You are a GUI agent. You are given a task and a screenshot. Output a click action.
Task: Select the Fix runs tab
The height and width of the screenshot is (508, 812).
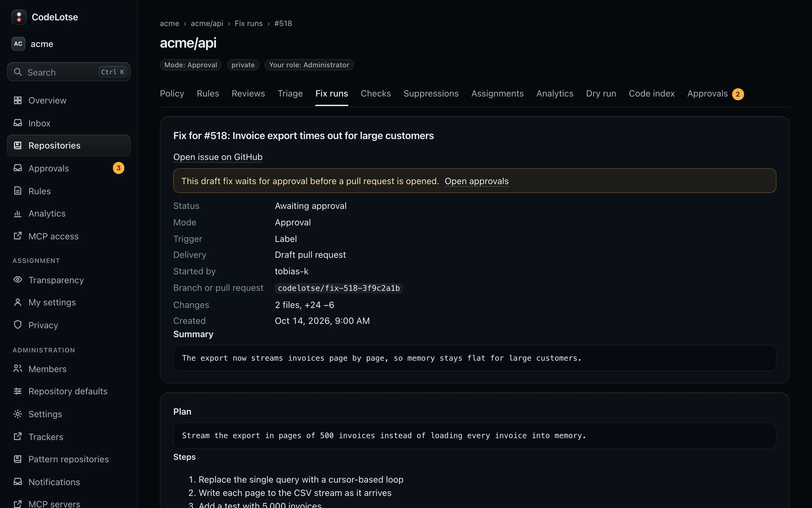point(331,93)
